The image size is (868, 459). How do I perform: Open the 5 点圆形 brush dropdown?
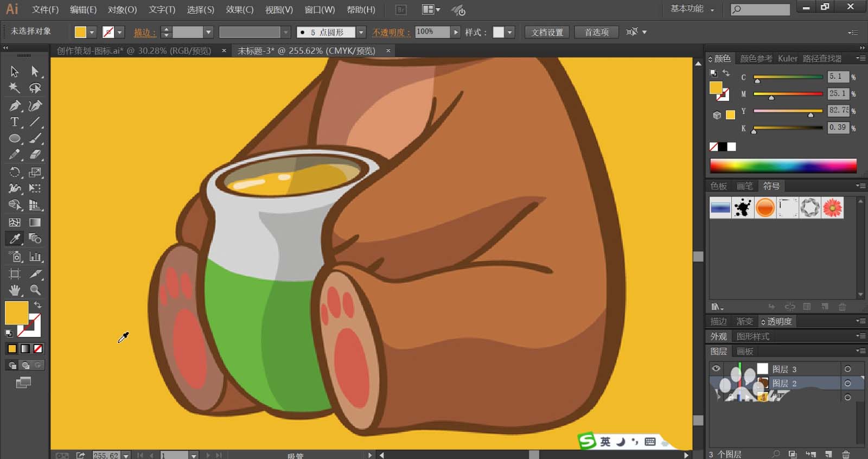click(361, 32)
